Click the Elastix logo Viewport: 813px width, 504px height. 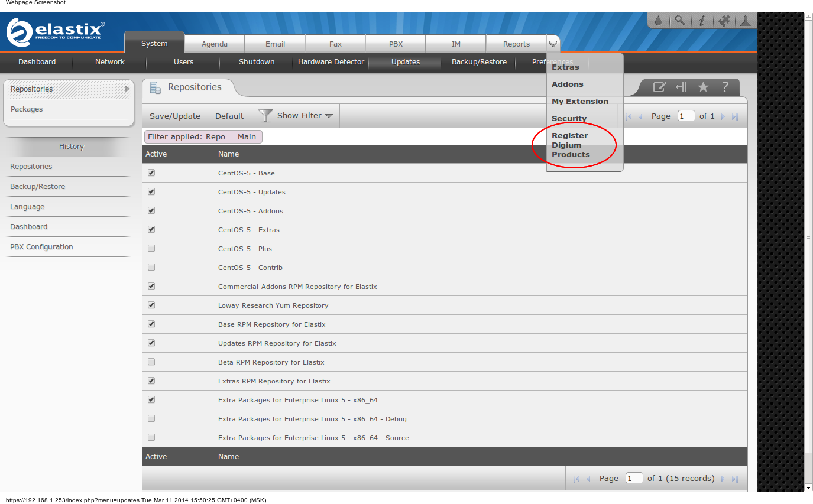56,32
